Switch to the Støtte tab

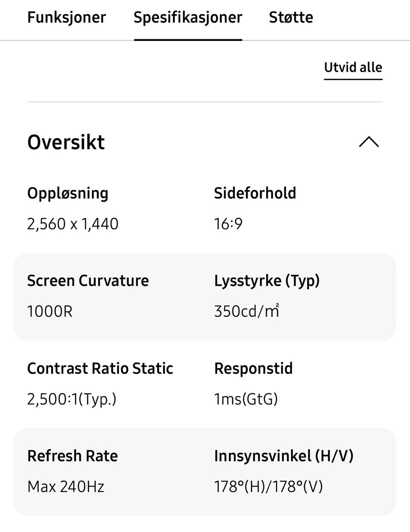click(291, 17)
